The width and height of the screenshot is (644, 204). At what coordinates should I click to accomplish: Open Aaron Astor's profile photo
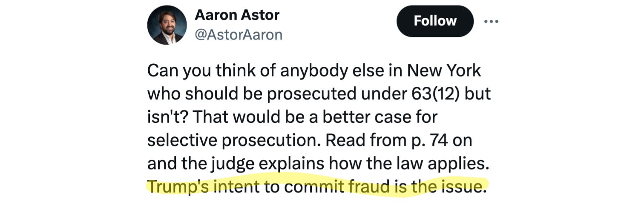point(167,25)
